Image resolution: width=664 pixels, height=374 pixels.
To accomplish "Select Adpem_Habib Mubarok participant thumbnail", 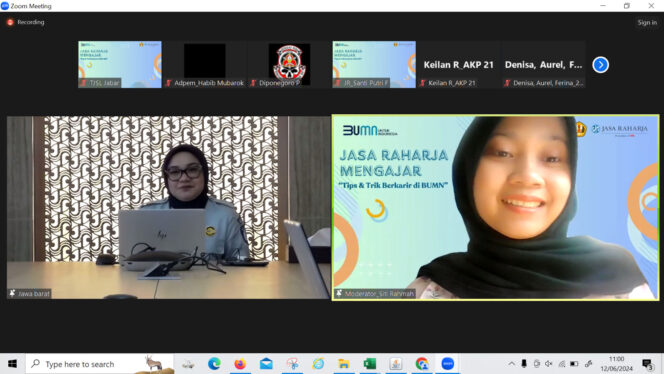I will (205, 64).
